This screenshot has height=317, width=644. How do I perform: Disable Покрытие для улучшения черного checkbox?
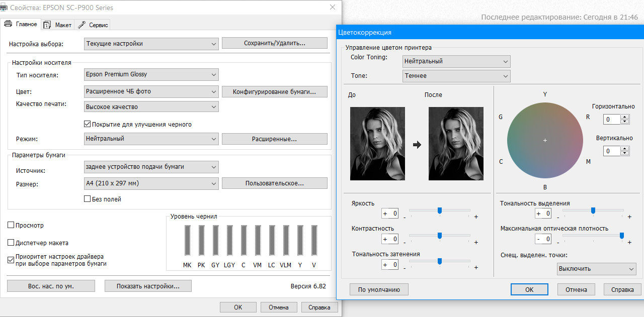[x=87, y=124]
